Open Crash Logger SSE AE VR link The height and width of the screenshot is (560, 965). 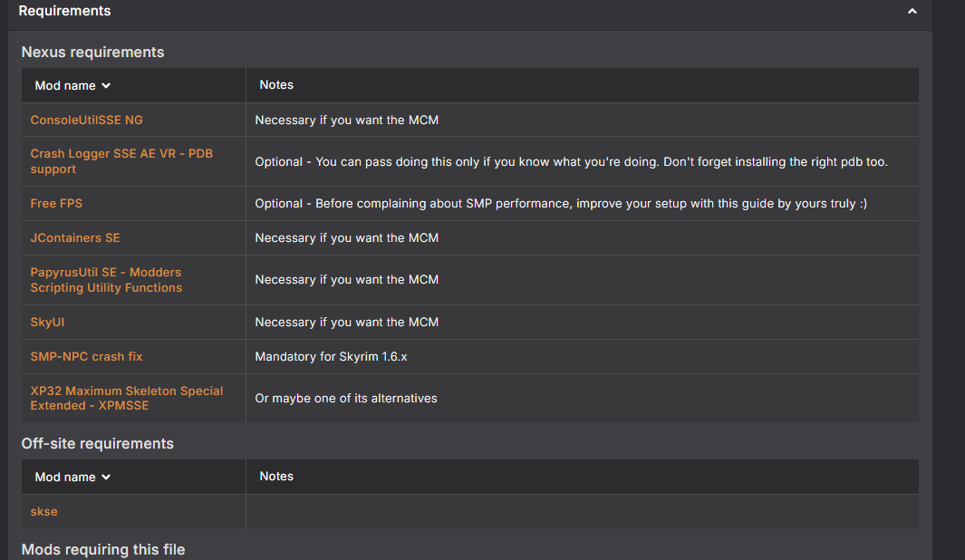121,161
